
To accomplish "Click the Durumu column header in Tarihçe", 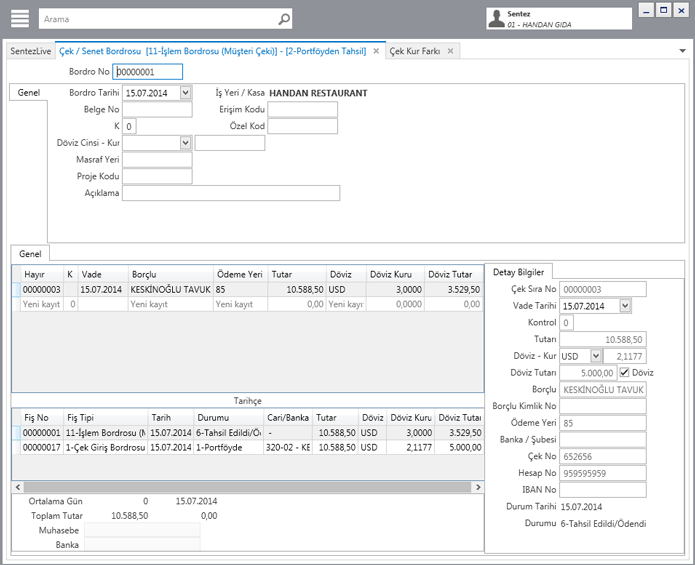I will [x=228, y=417].
